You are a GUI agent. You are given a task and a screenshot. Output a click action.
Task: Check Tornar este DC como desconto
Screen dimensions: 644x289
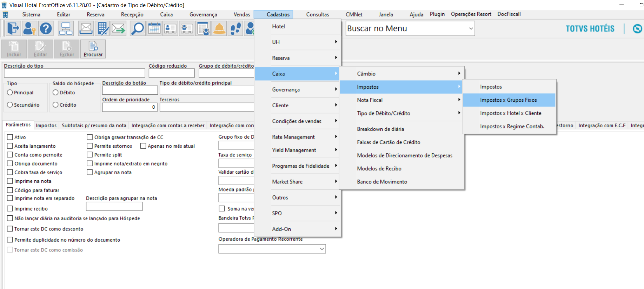(10, 229)
